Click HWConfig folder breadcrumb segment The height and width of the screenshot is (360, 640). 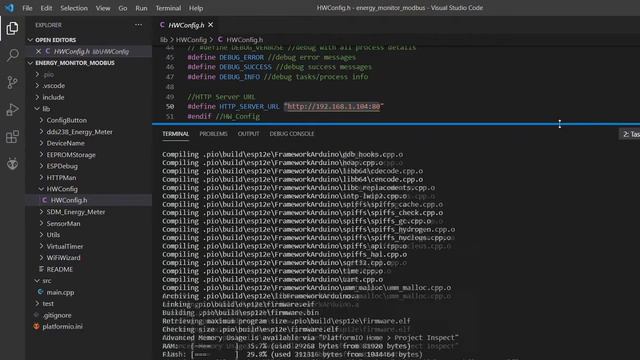[x=191, y=40]
